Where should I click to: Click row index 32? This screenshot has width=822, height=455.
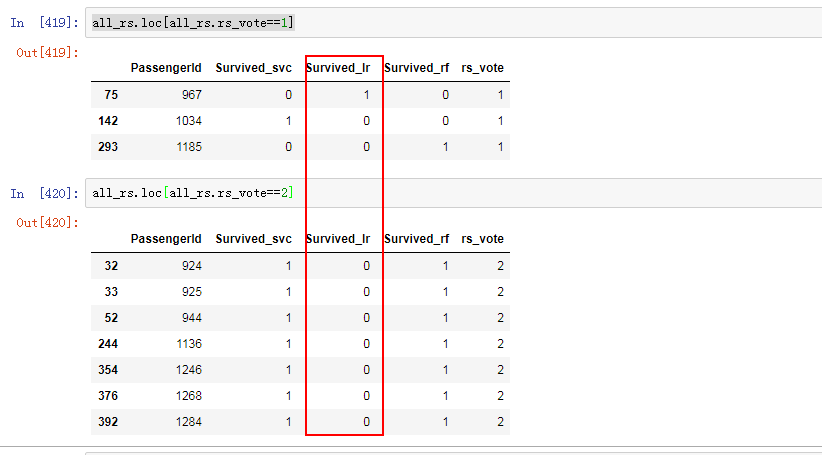(111, 266)
